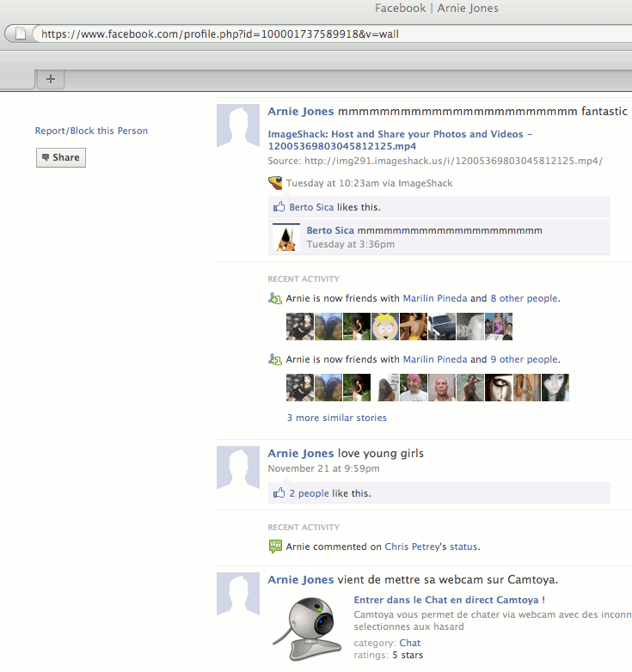Image resolution: width=632 pixels, height=672 pixels.
Task: Click the thumbs-up icon beside Berto Sica likes
Action: tap(279, 207)
